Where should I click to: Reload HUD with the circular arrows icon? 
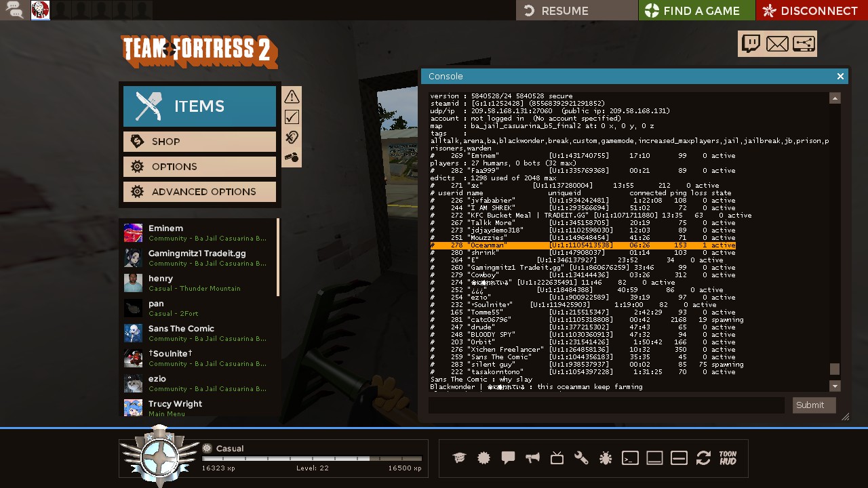click(x=703, y=458)
